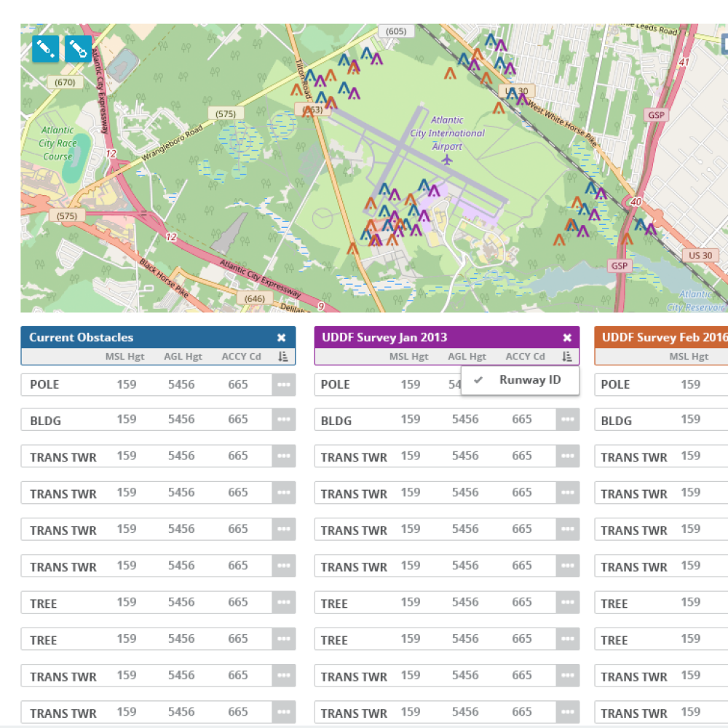Open more options for Jan 2013 BLDG row
728x728 pixels.
tap(568, 420)
